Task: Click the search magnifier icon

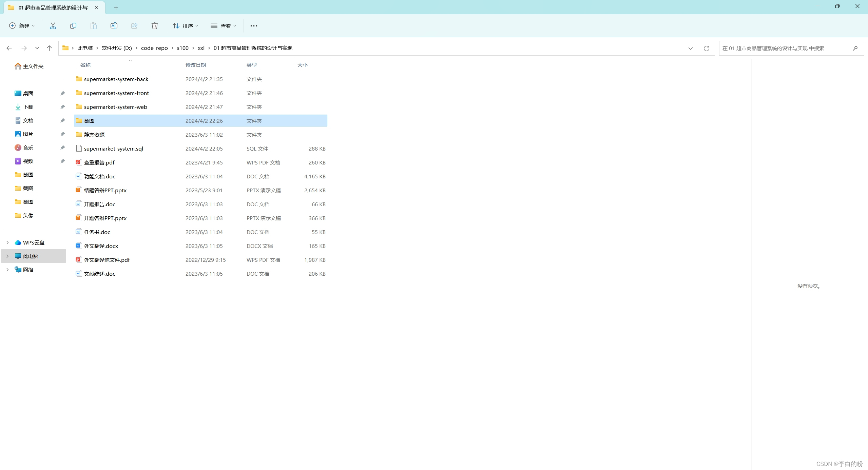Action: [x=855, y=48]
